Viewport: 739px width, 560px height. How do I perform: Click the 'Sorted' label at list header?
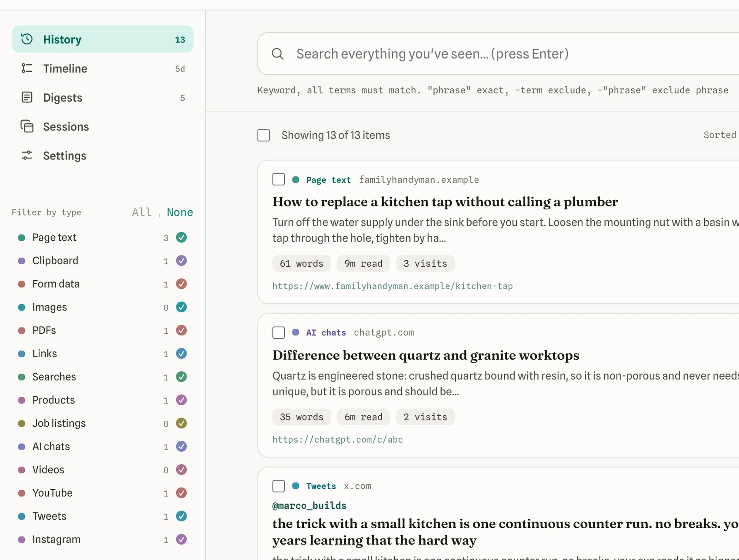click(720, 135)
